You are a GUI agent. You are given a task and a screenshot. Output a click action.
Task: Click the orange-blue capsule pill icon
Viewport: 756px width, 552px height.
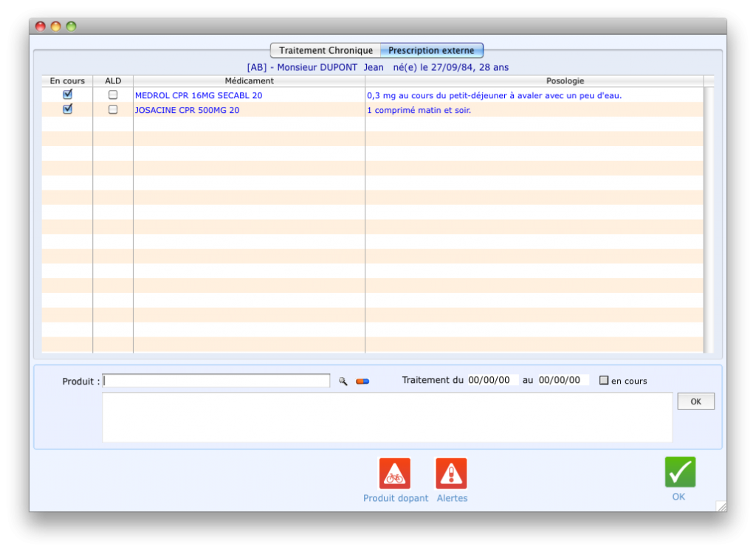(362, 382)
